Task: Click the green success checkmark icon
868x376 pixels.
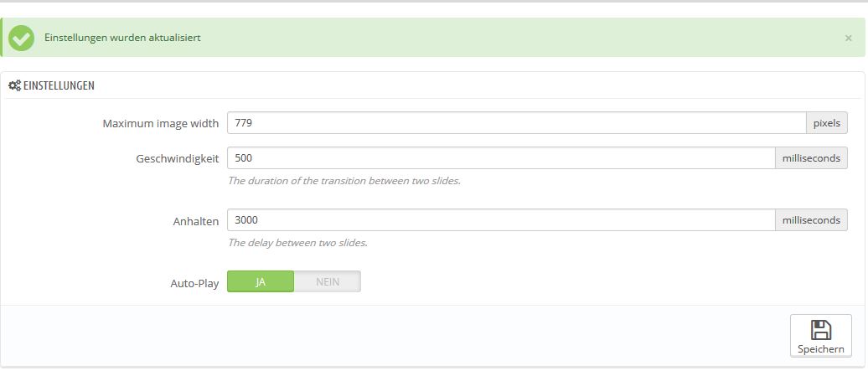Action: click(21, 38)
